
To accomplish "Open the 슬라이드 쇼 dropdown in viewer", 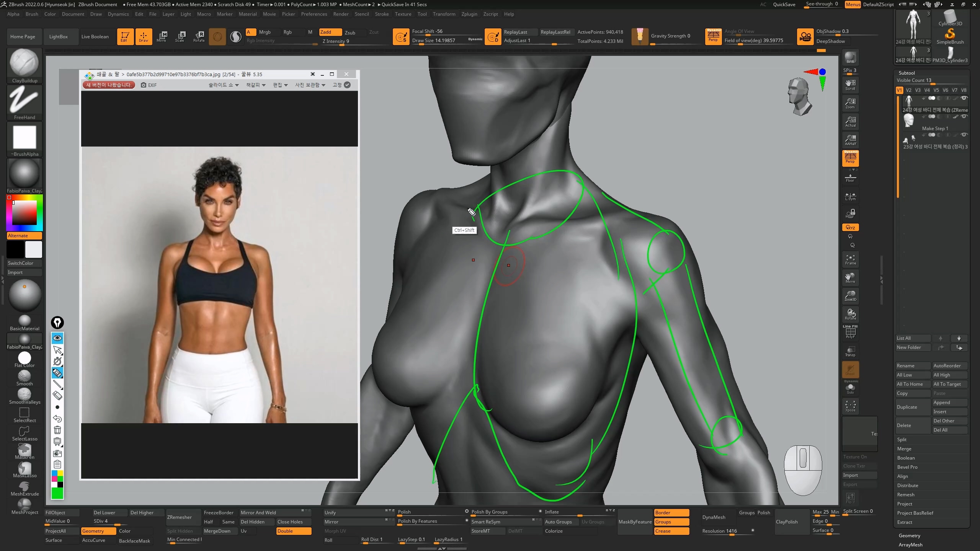I will coord(223,85).
